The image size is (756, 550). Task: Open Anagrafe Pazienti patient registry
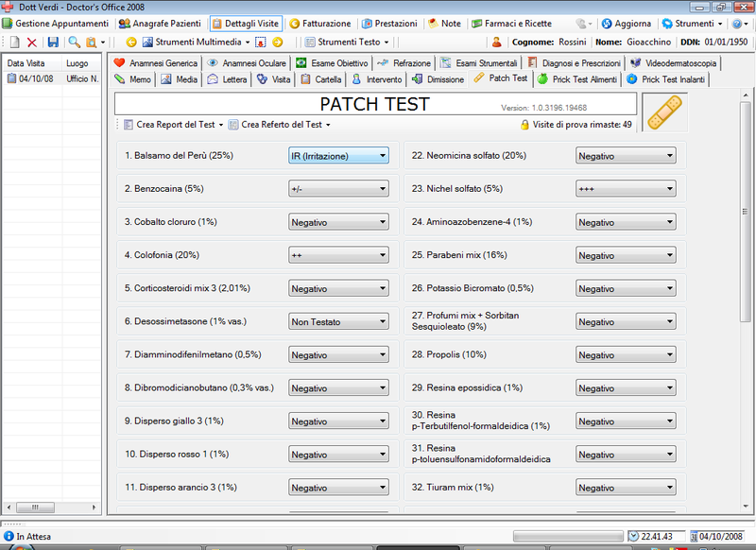pyautogui.click(x=160, y=24)
